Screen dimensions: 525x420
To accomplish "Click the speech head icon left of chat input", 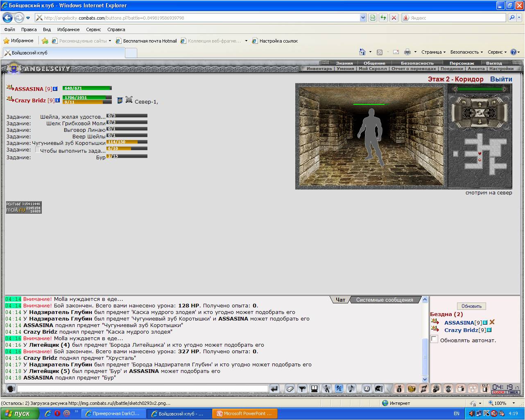I will [x=11, y=389].
